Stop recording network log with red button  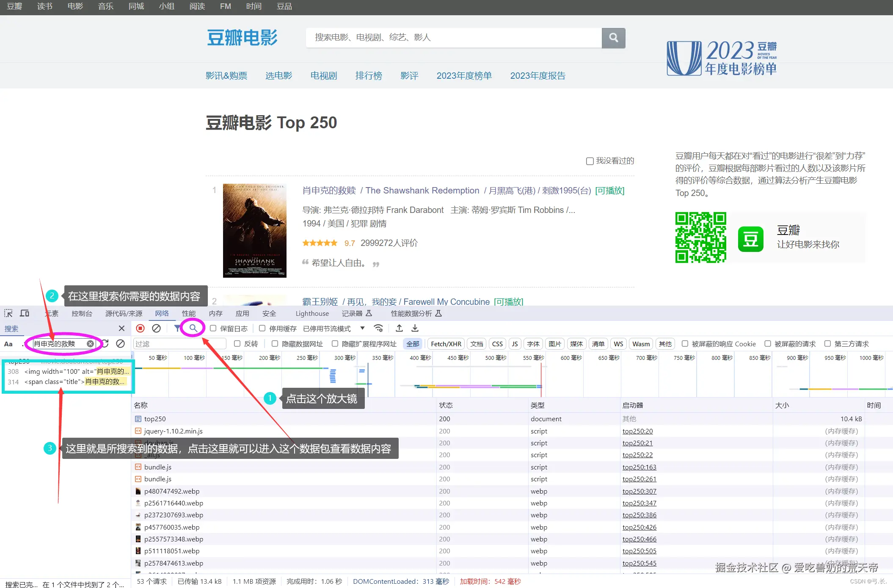tap(141, 328)
